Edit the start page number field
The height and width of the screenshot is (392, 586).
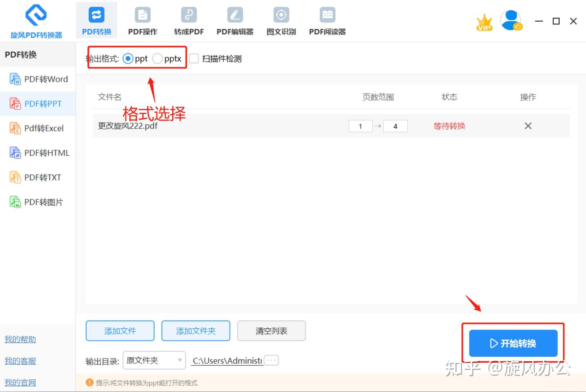click(x=361, y=126)
